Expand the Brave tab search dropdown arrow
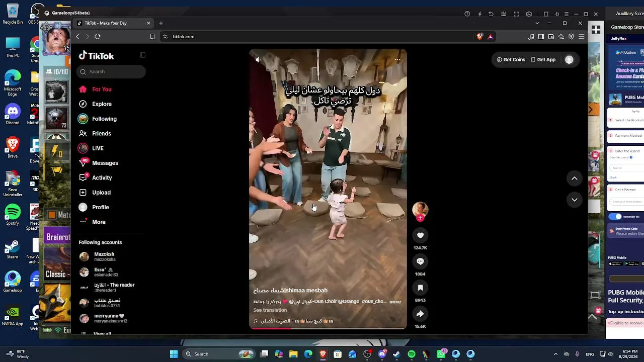The image size is (644, 362). coord(537,23)
